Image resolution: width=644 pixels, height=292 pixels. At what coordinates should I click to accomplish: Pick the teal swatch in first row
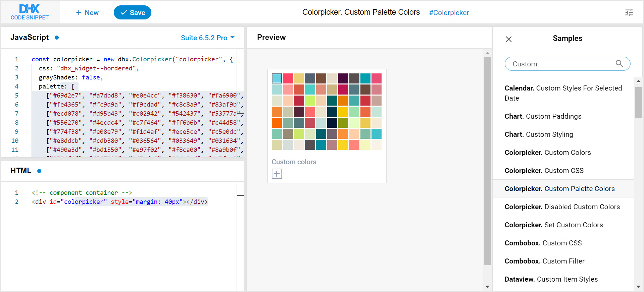[365, 78]
